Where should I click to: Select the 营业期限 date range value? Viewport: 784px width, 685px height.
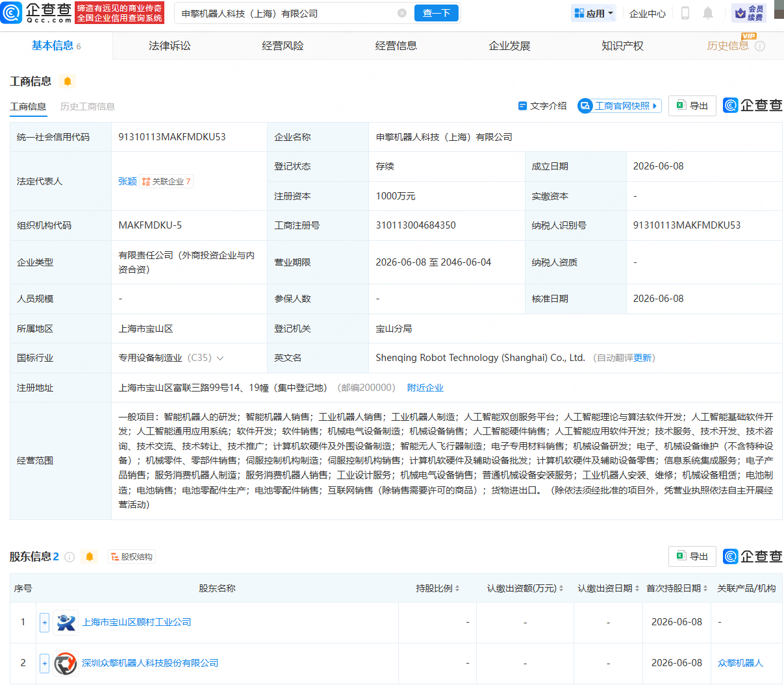tap(433, 262)
